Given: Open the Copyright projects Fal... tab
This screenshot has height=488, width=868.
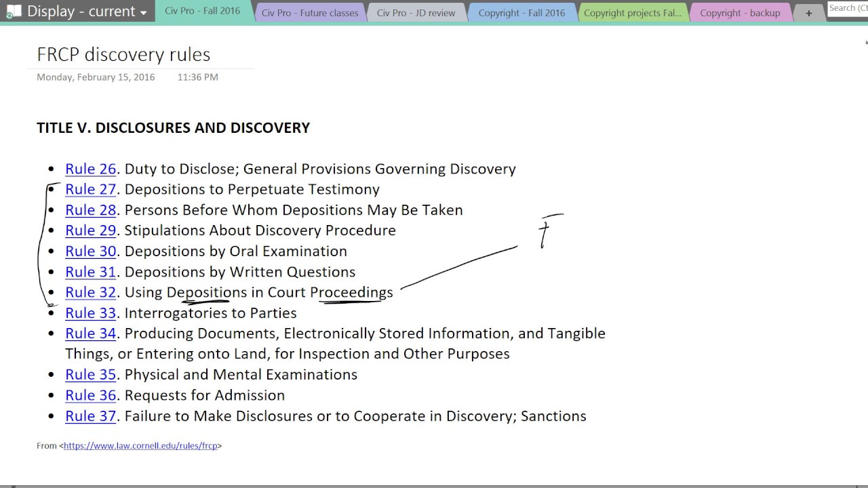Looking at the screenshot, I should [x=633, y=13].
